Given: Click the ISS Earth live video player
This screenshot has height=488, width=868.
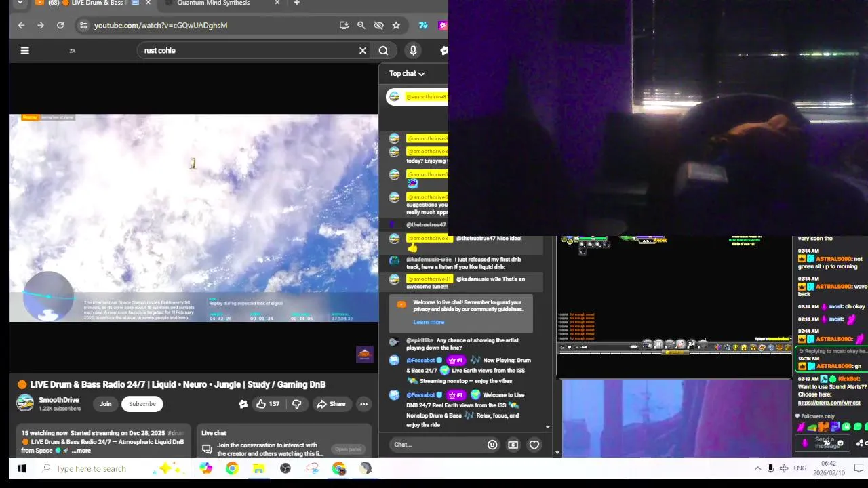Looking at the screenshot, I should pyautogui.click(x=194, y=218).
